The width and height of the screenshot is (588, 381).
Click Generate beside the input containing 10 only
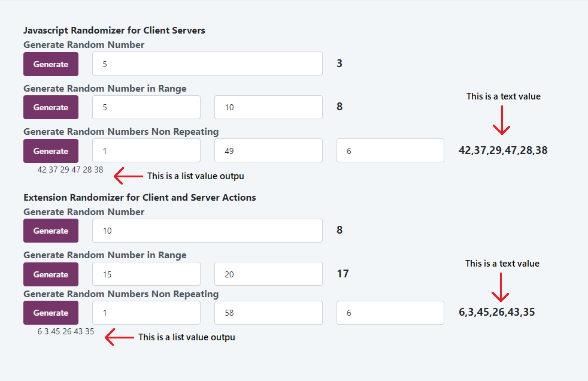(x=51, y=231)
